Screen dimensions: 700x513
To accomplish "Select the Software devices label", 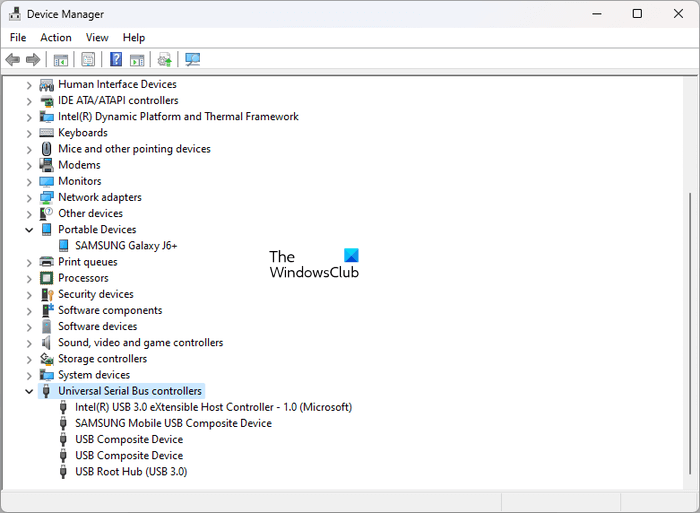I will (x=98, y=326).
